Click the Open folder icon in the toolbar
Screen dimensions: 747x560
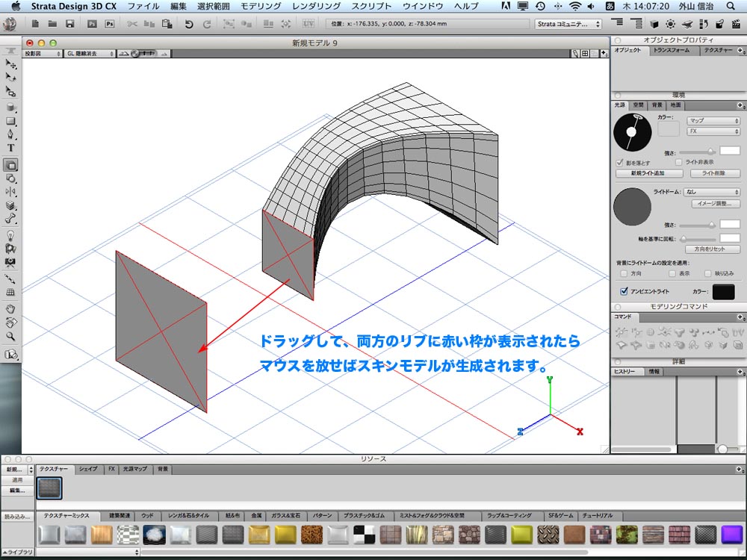click(52, 24)
